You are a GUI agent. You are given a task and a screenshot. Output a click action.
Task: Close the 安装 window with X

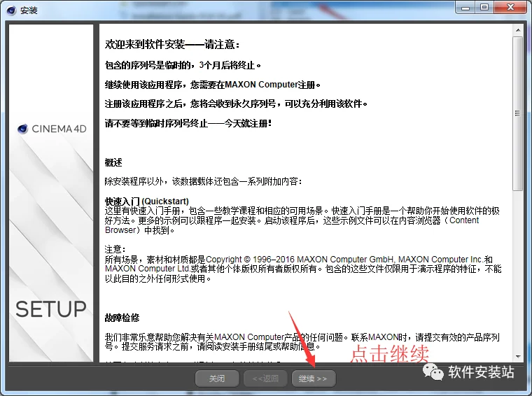click(510, 8)
